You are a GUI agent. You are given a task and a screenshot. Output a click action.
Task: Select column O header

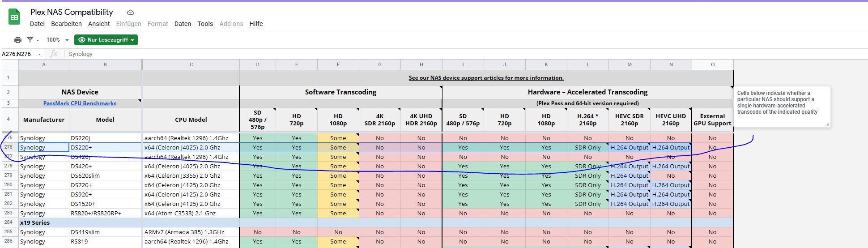pos(712,64)
